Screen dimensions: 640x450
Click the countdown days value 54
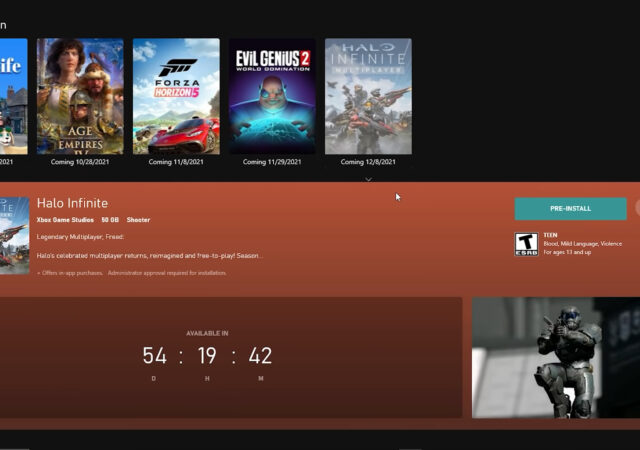point(155,356)
